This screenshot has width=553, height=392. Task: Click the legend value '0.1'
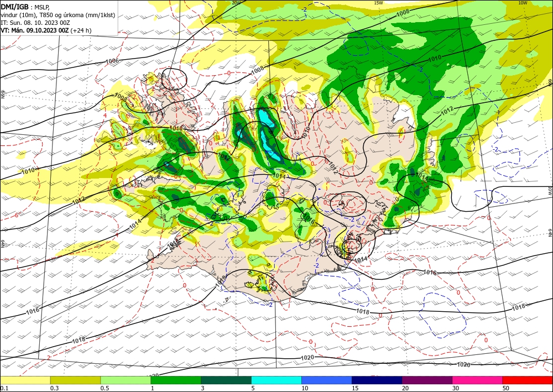click(x=3, y=388)
